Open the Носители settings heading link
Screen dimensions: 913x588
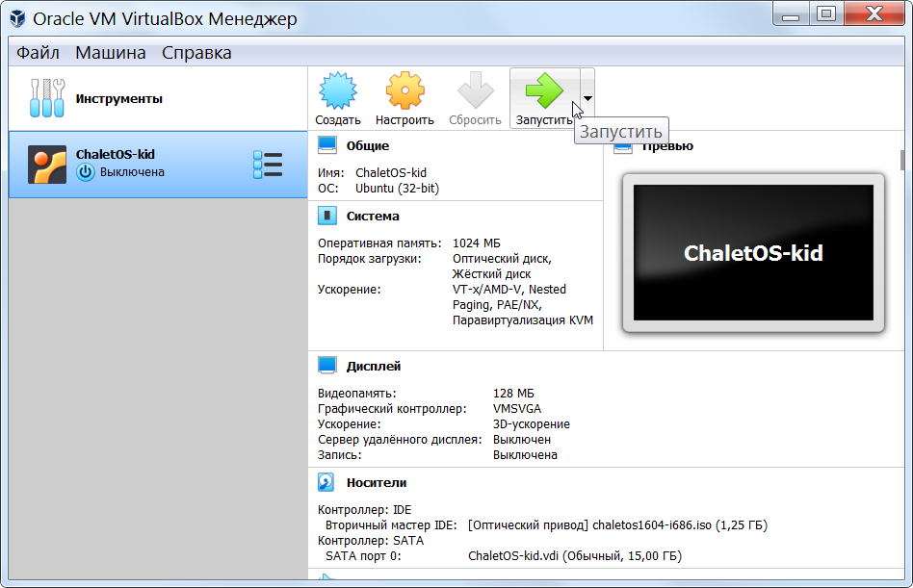pos(377,483)
